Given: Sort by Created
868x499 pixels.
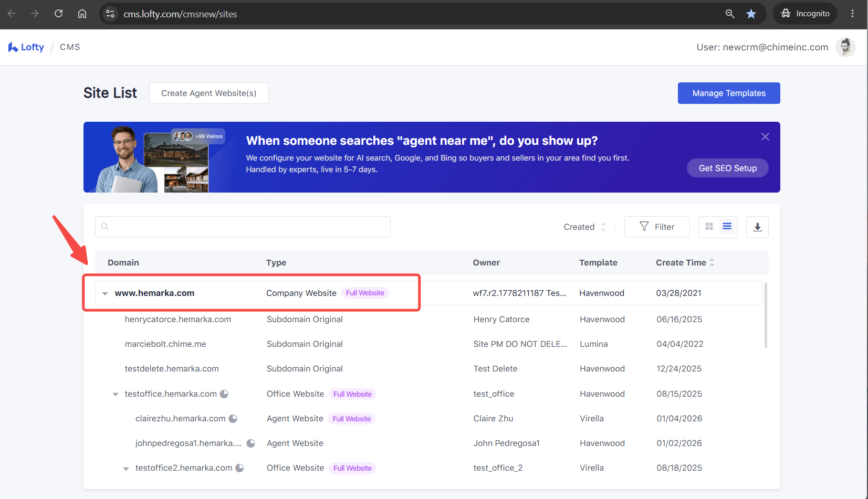Looking at the screenshot, I should point(584,227).
